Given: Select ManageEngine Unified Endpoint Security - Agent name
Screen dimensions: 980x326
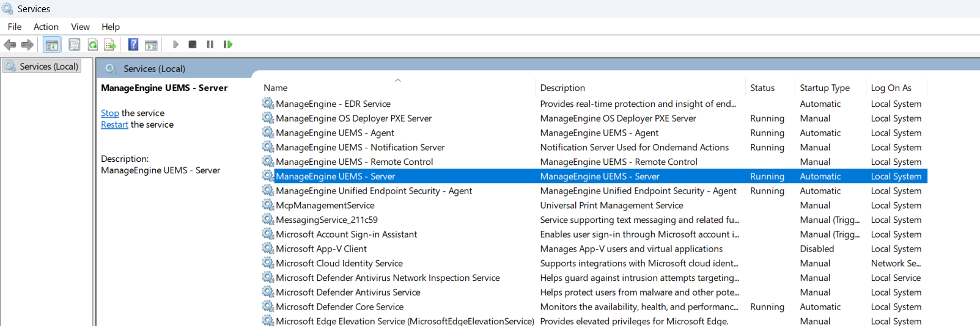Looking at the screenshot, I should 374,191.
